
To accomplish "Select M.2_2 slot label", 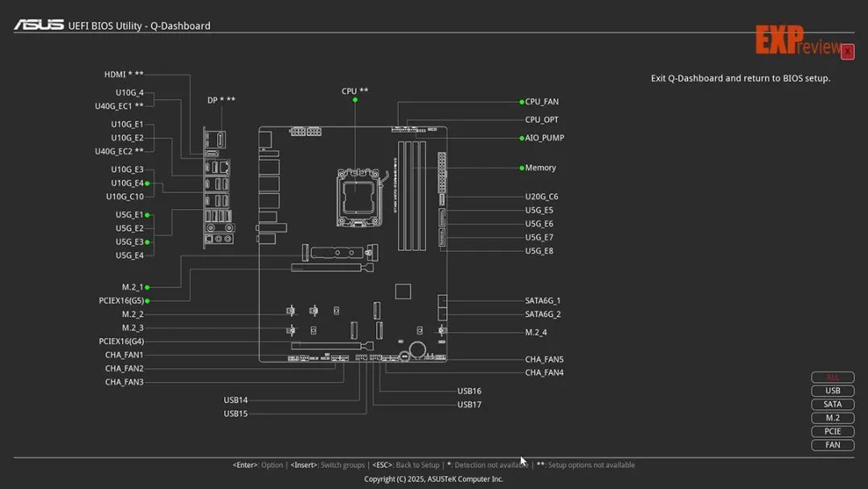I will (x=133, y=314).
